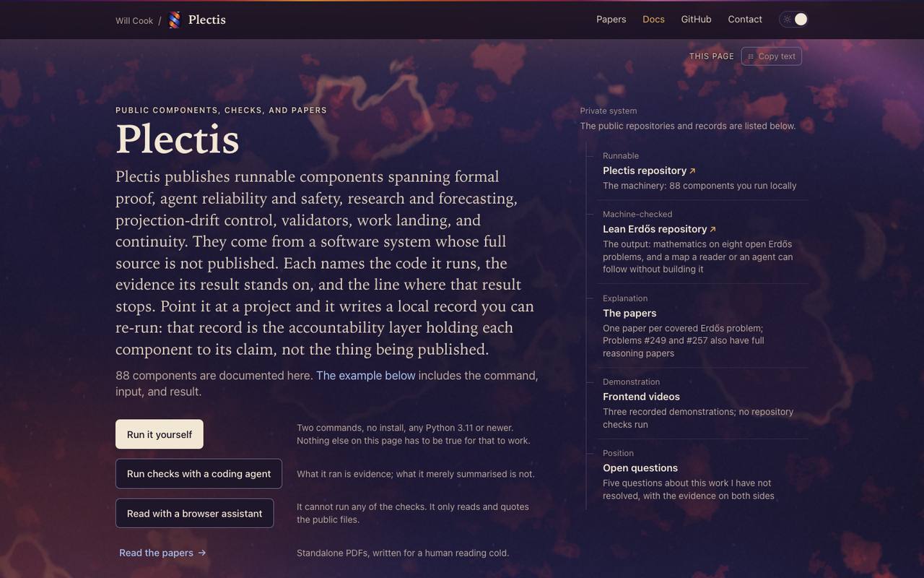
Task: Click the sun icon in theme switch
Action: 787,20
